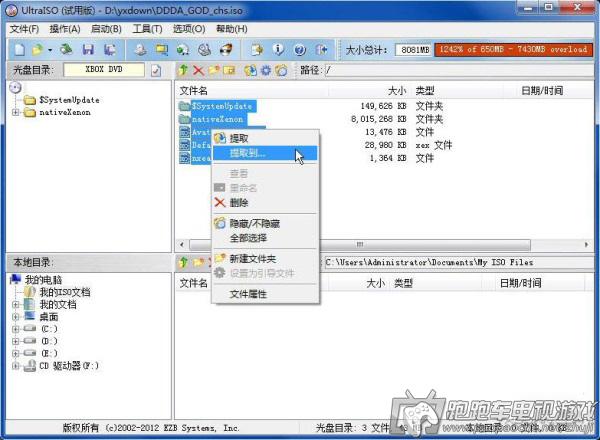Click the Mount to virtual drive icon
Image resolution: width=600 pixels, height=440 pixels.
(x=205, y=50)
